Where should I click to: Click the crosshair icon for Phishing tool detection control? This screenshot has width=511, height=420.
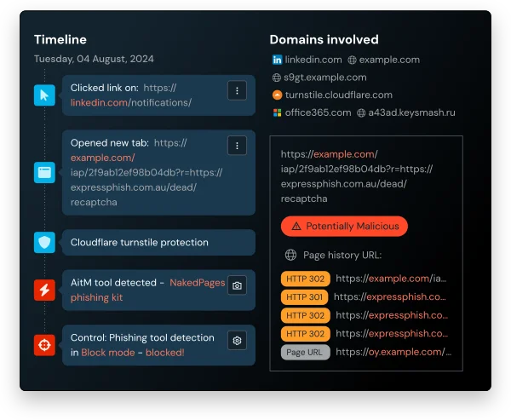tap(44, 345)
